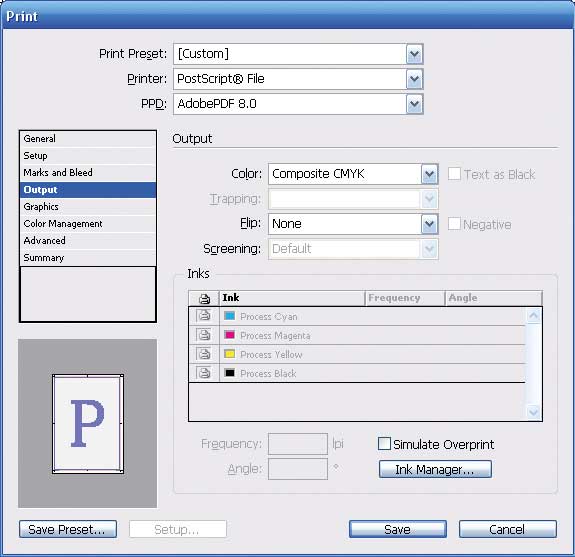The height and width of the screenshot is (557, 575).
Task: Enable the Simulate Overprint checkbox
Action: point(384,444)
